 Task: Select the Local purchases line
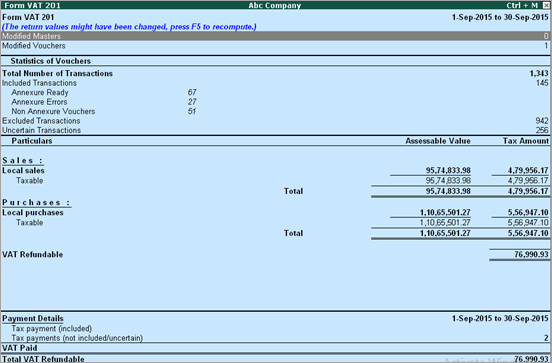[275, 213]
